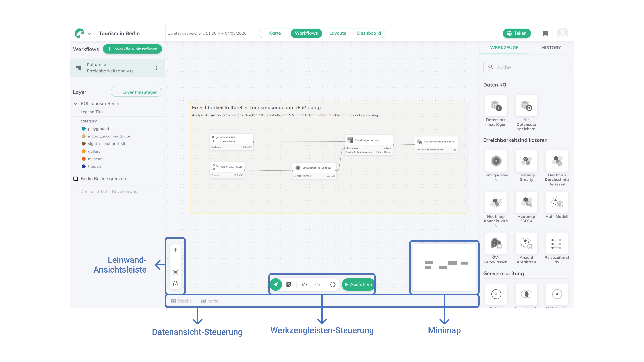Screen dimensions: 644x362
Task: Select the Punkte aggregieren node
Action: coord(369,145)
